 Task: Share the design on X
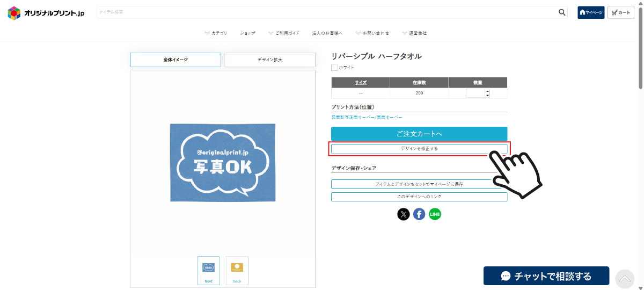coord(404,214)
